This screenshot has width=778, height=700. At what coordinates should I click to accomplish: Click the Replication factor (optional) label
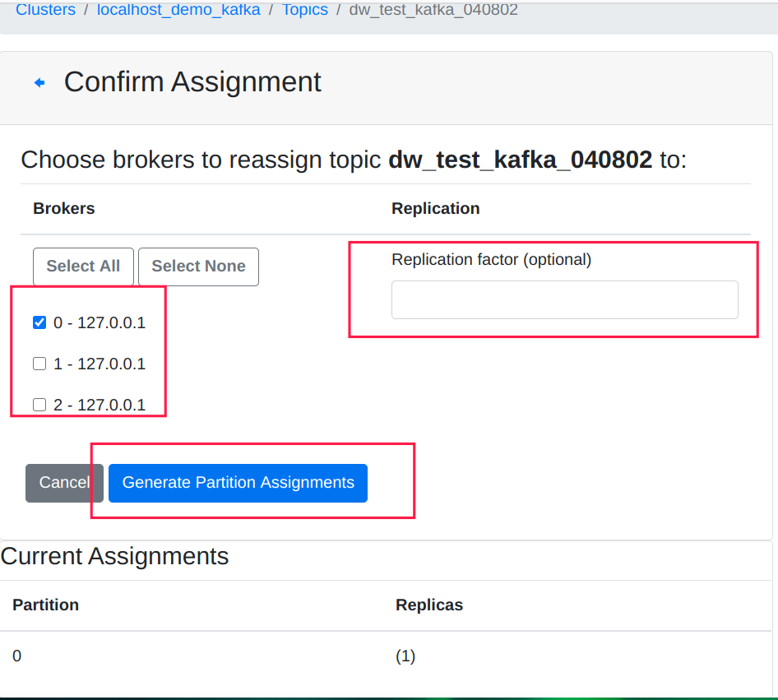491,260
